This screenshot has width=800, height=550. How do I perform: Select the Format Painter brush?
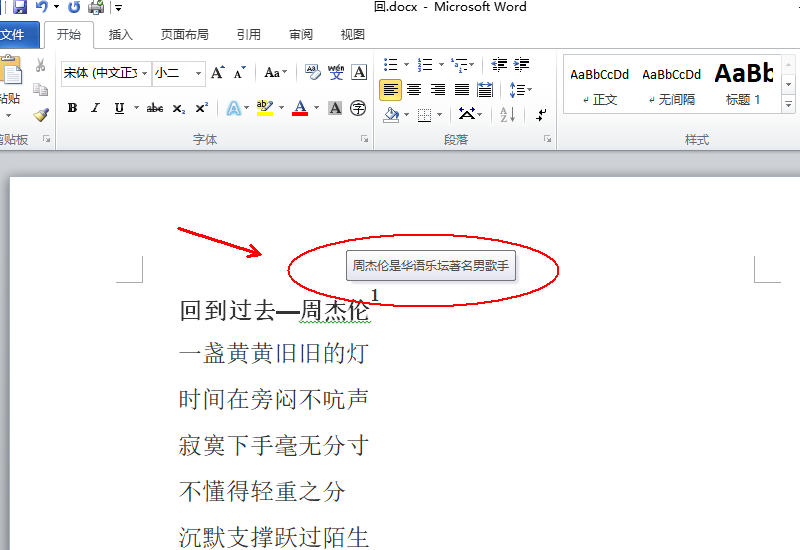point(41,114)
